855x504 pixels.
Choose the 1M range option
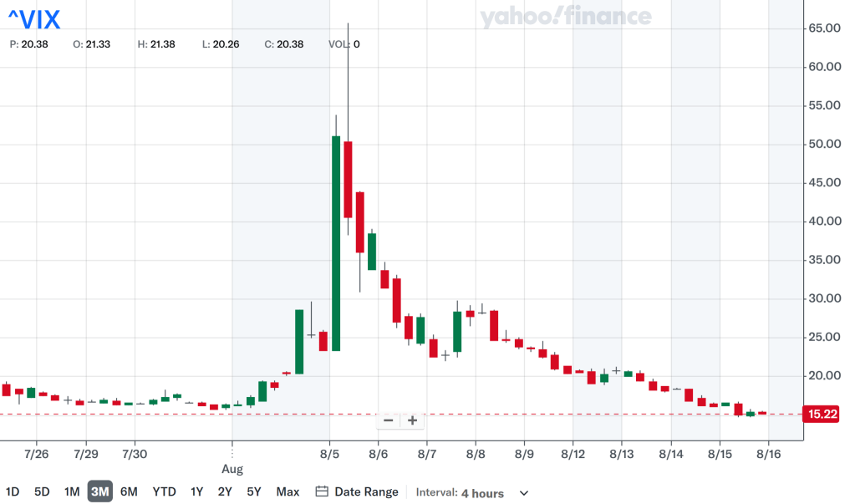tap(72, 492)
